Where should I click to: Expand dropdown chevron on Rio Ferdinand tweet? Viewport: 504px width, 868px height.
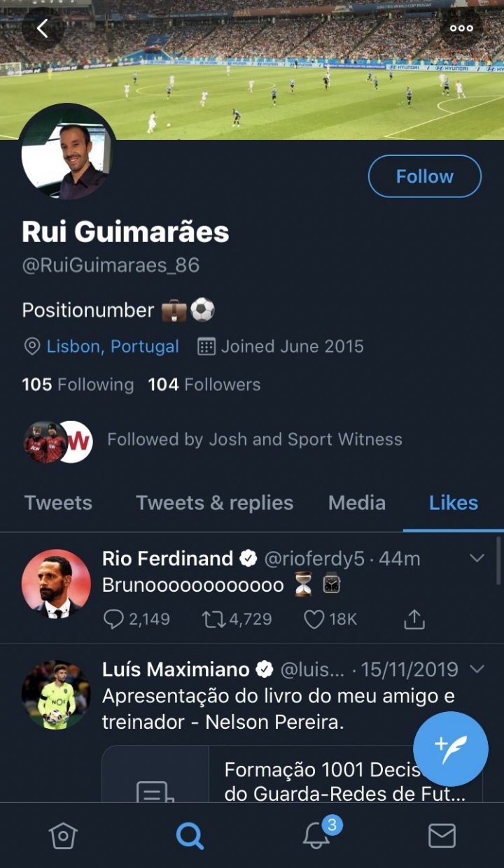477,558
